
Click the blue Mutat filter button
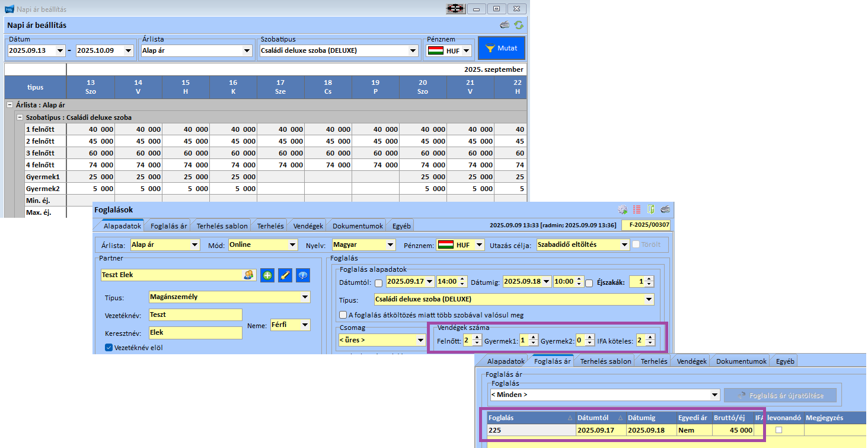coord(502,48)
